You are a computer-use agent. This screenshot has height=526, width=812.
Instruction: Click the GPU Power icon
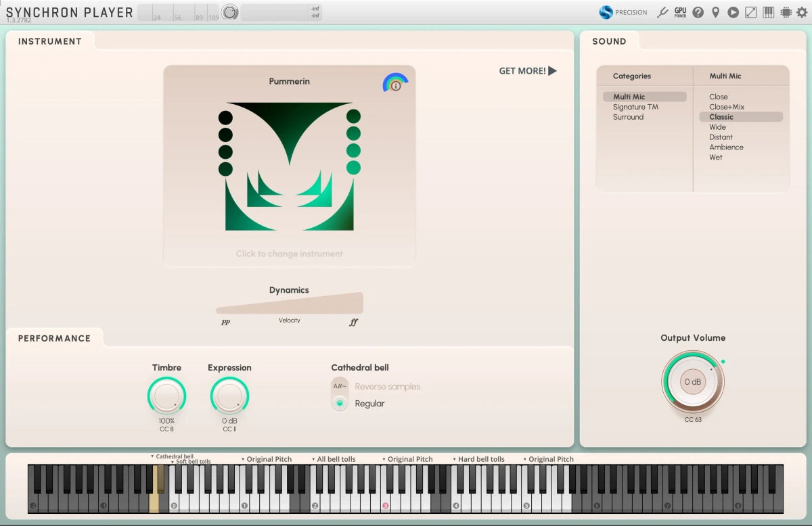pyautogui.click(x=681, y=12)
